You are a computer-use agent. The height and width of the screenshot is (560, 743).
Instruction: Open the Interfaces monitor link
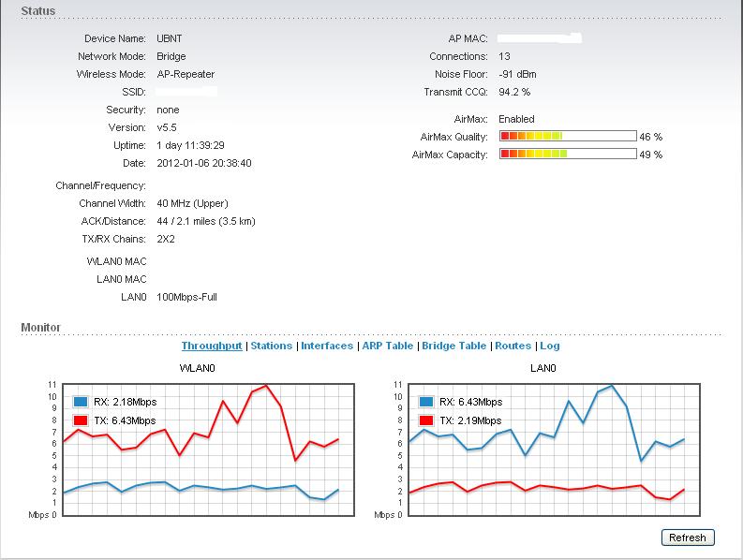327,346
